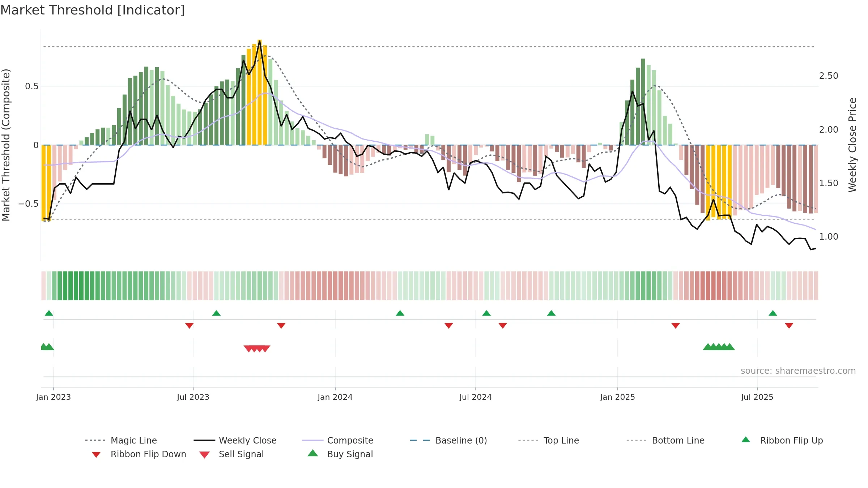Screen dimensions: 868x488
Task: Toggle the Ribbon Flip Down legend entry
Action: point(139,454)
